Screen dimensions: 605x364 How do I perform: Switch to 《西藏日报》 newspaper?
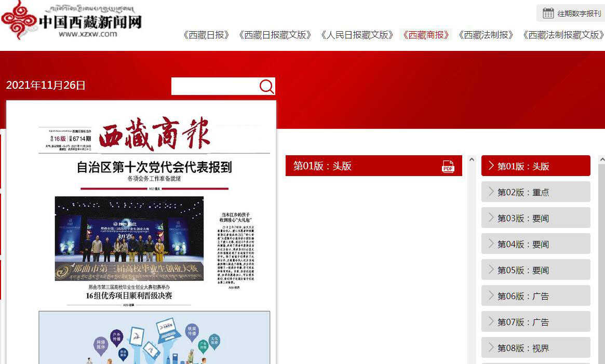point(206,35)
